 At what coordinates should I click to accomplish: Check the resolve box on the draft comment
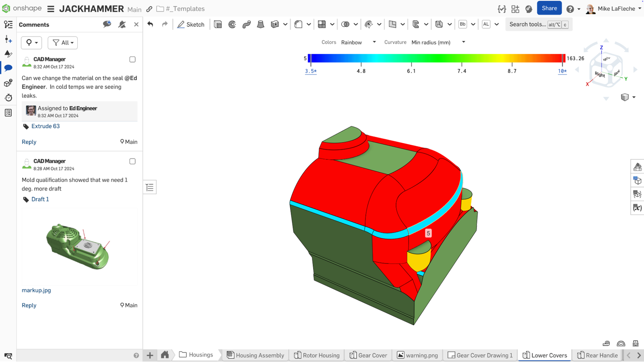click(132, 161)
